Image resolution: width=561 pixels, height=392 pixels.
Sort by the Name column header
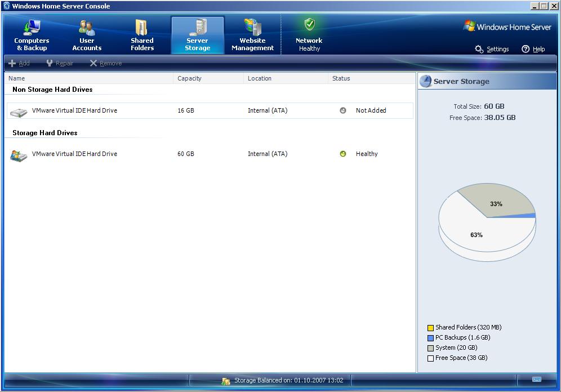[x=89, y=78]
